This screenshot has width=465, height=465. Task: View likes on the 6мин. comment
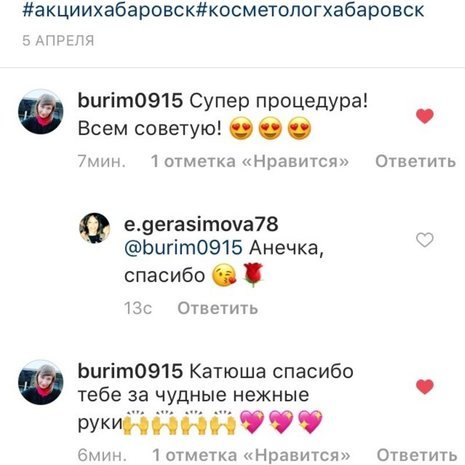tap(251, 455)
